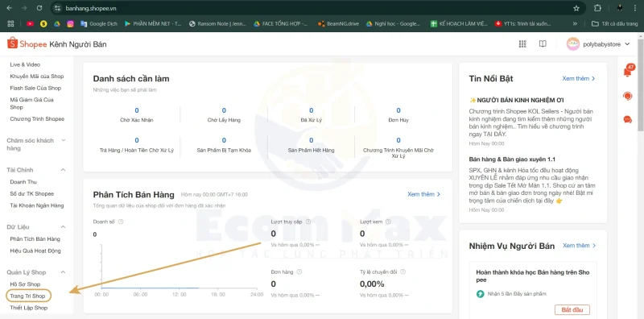Click the Shopee logo in the header
Screen dimensions: 644x319
point(27,43)
